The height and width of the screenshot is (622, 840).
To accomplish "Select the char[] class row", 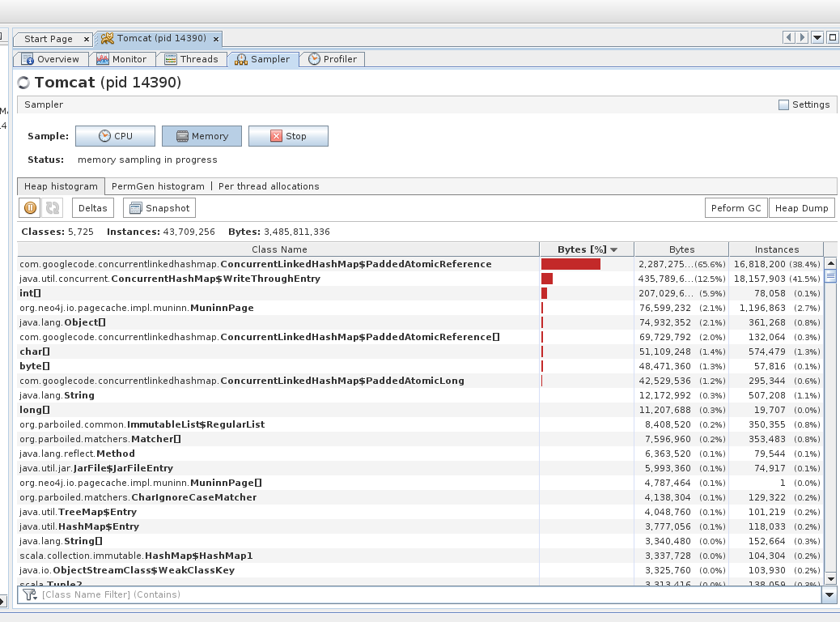I will click(421, 351).
